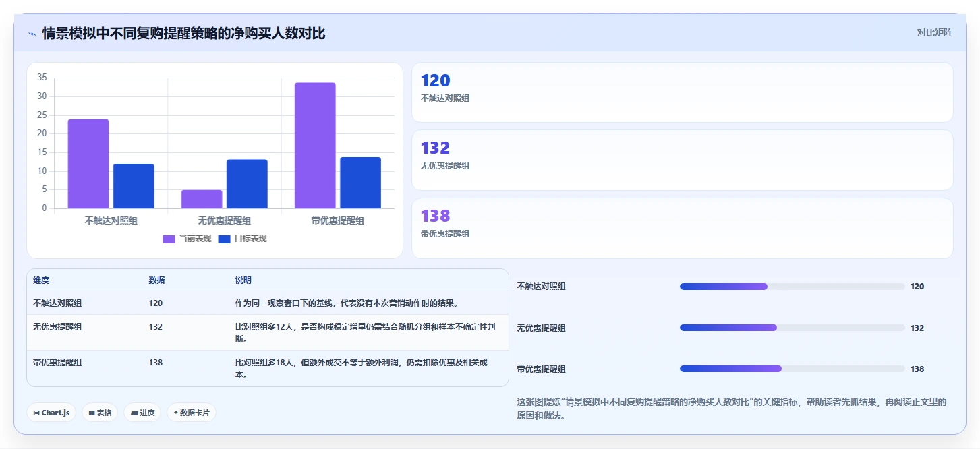Toggle the 当前表现 legend item

187,239
